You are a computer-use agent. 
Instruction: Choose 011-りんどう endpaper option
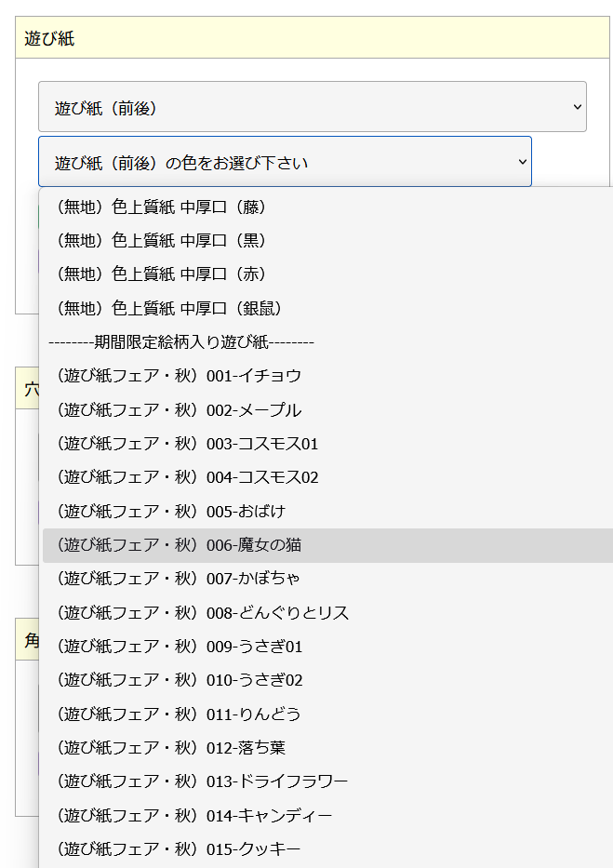coord(179,714)
